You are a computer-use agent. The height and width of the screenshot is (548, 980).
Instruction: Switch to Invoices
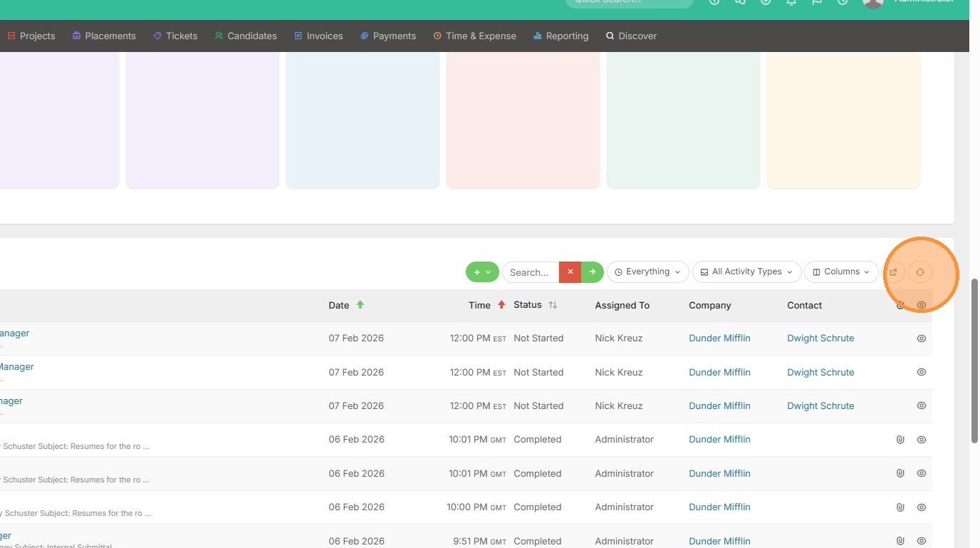click(x=318, y=36)
